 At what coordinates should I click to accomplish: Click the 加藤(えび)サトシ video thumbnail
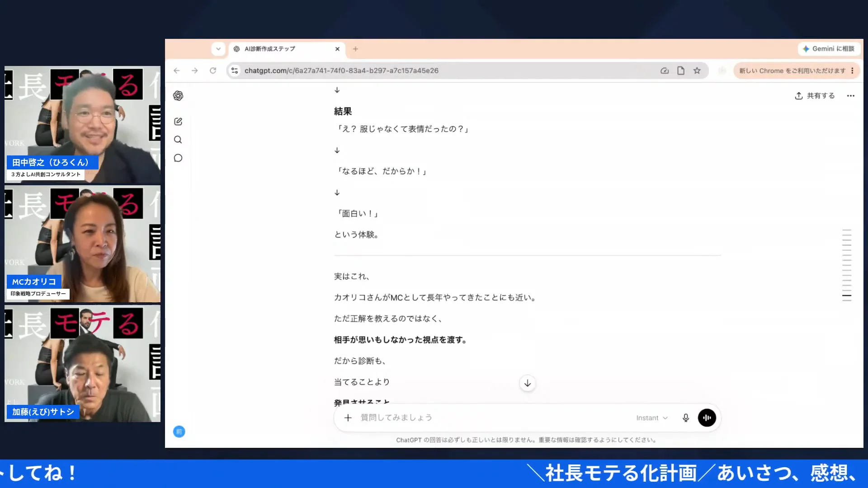pos(82,364)
